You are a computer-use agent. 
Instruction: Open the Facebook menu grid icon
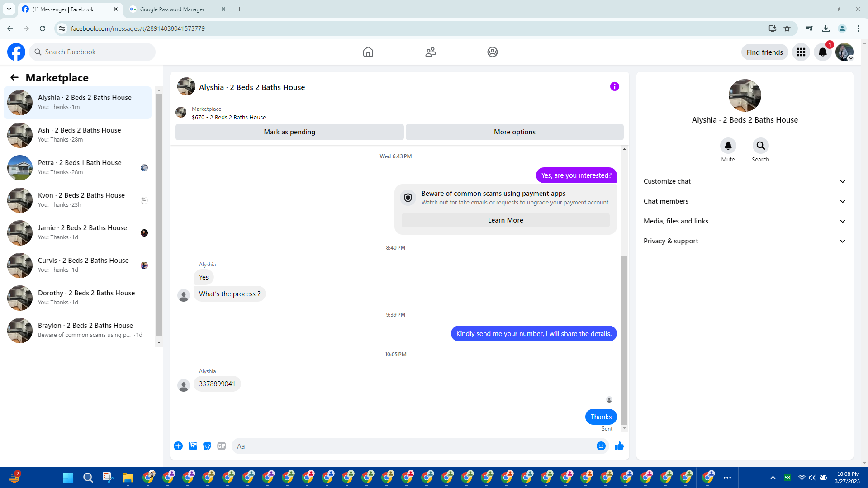coord(801,52)
